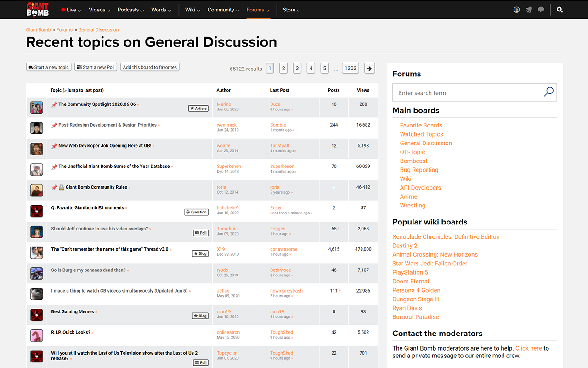
Task: View author Marino's profile
Action: [224, 104]
